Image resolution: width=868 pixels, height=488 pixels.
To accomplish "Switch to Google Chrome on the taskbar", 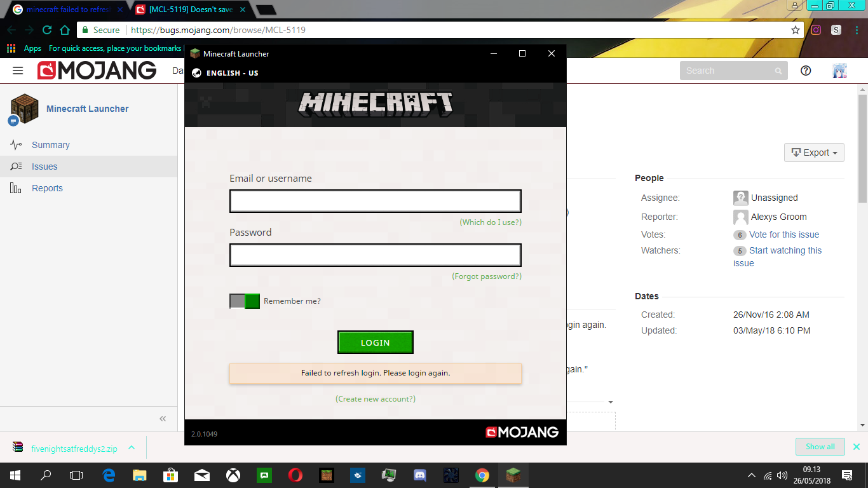I will (x=482, y=475).
